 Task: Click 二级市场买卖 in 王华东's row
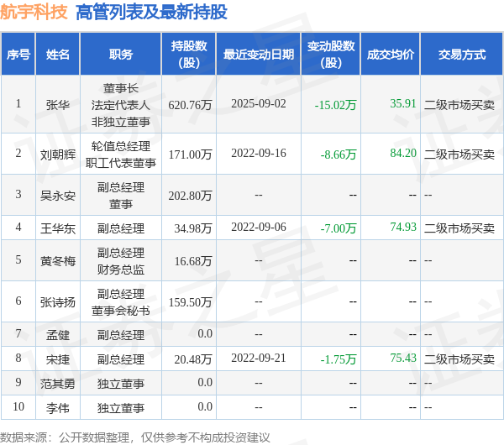(x=459, y=228)
